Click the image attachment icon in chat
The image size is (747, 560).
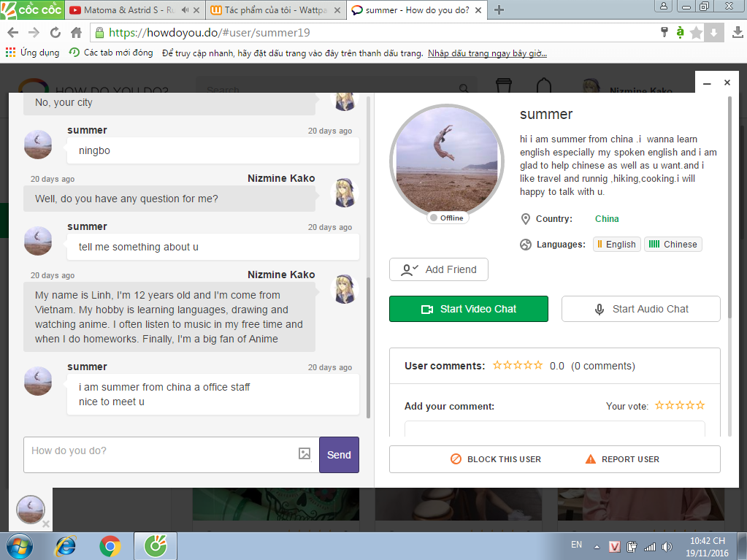coord(304,454)
